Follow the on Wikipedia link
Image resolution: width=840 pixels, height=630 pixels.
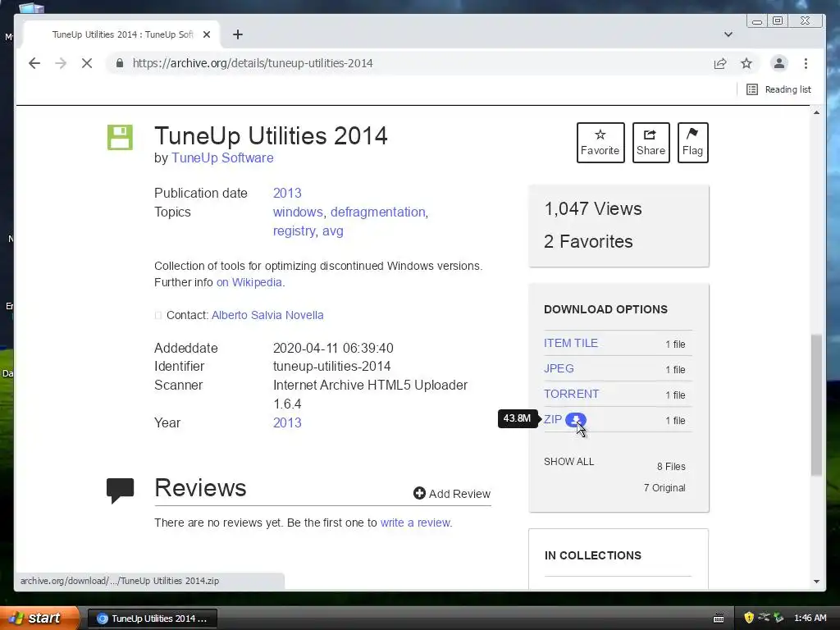tap(249, 282)
